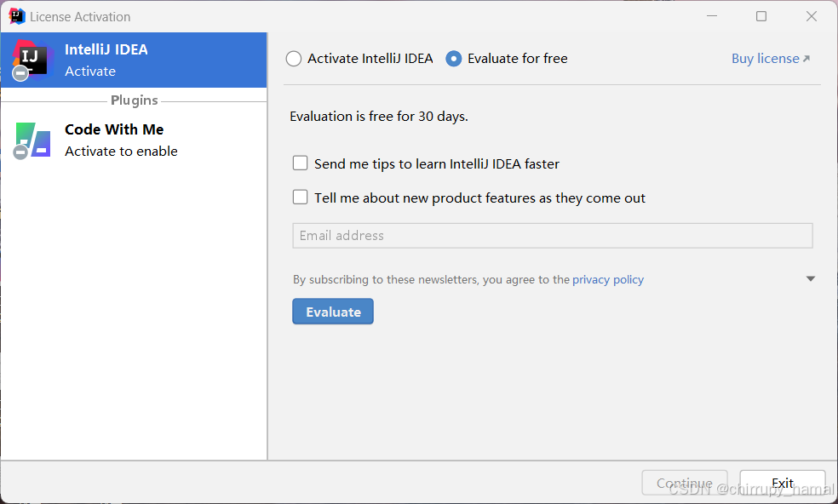Select the Evaluate for free radio option
Image resolution: width=838 pixels, height=504 pixels.
[x=454, y=59]
